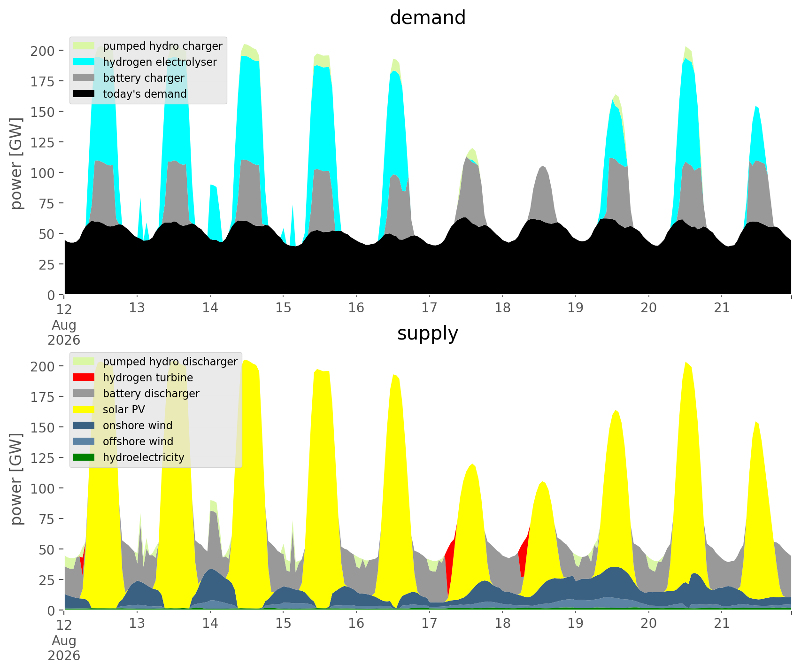The height and width of the screenshot is (672, 801).
Task: Click the "15" date tick under the demand chart
Action: pyautogui.click(x=283, y=309)
